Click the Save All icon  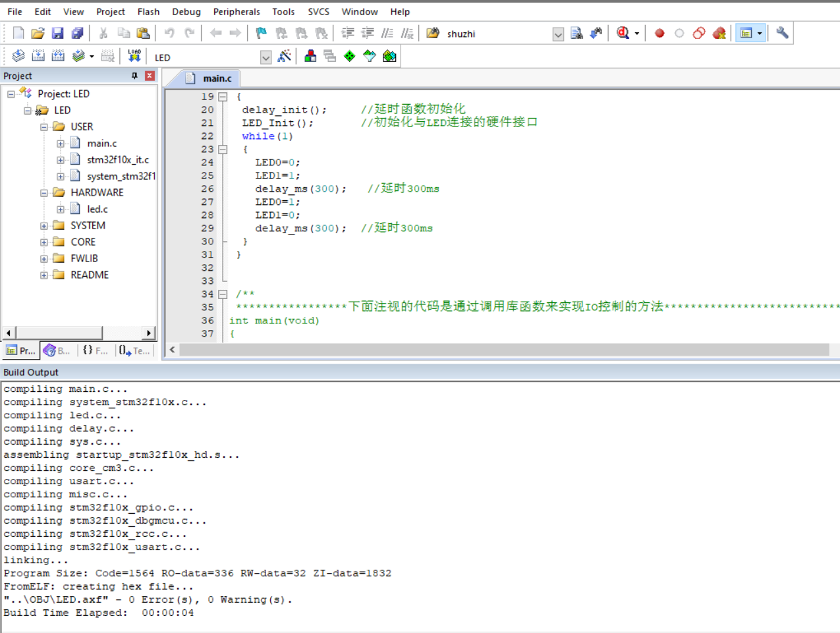click(77, 33)
